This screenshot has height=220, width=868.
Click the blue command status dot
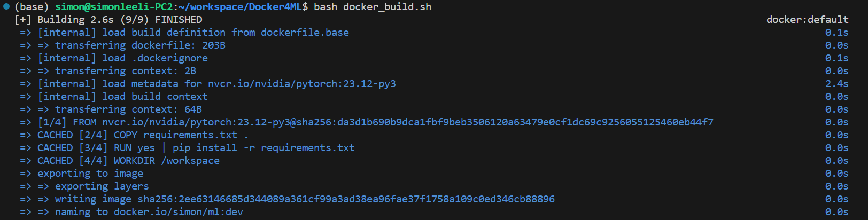click(x=6, y=6)
